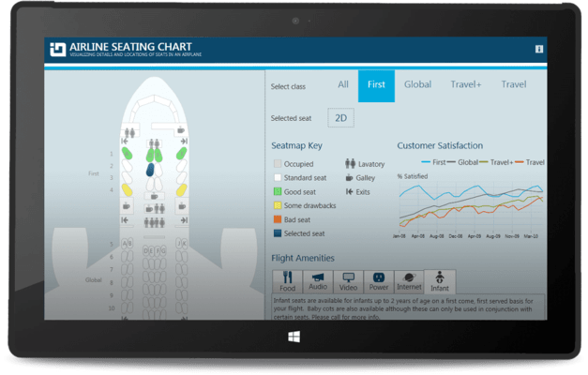Select green seat 1K on the right
The image size is (588, 375).
coord(182,153)
